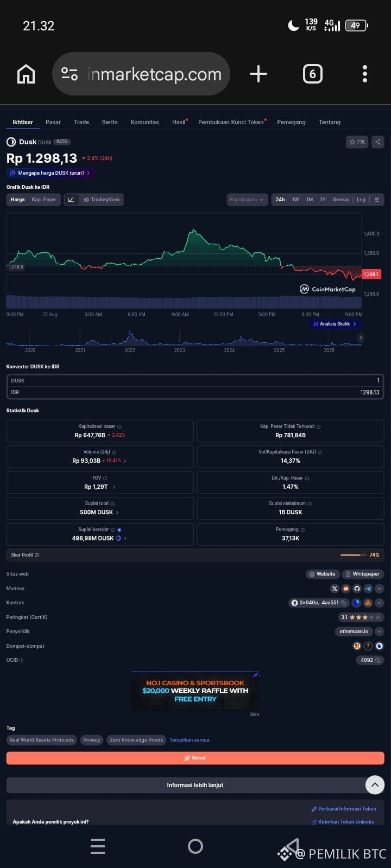The image size is (391, 868).
Task: Tap the share icon next to watchlist
Action: click(378, 142)
